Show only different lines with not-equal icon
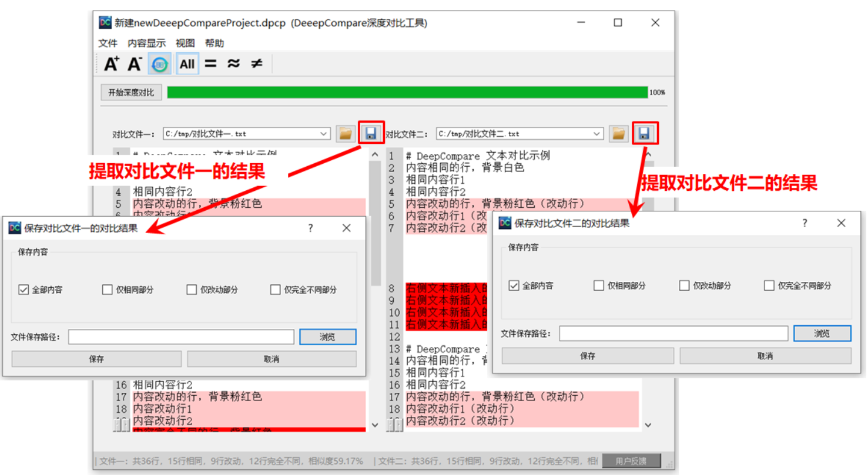The image size is (868, 475). click(256, 64)
